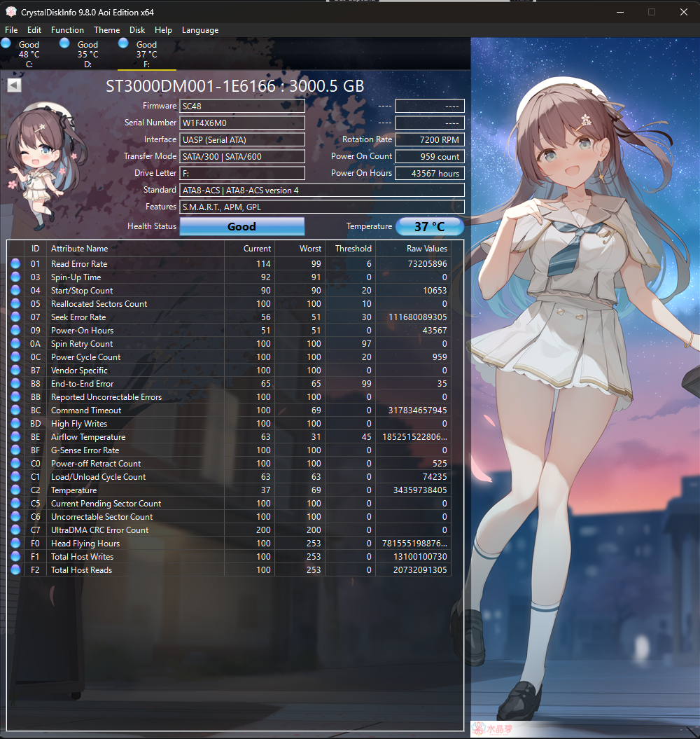Click status orb for Power Cycle Count
The width and height of the screenshot is (700, 739).
(15, 357)
